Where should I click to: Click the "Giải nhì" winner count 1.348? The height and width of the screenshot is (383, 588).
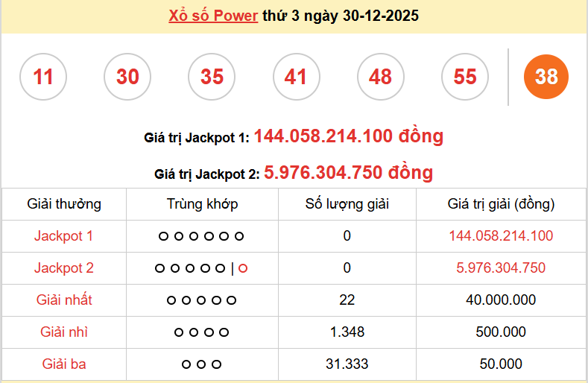[x=347, y=332]
